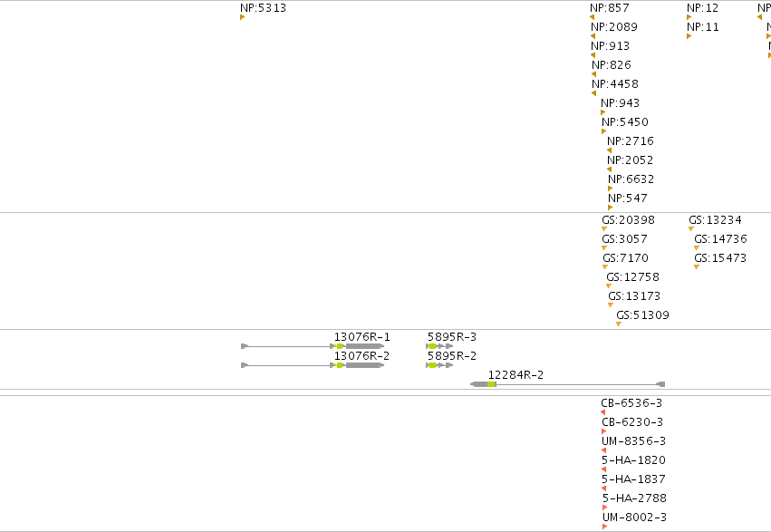Viewport: 771px width, 532px height.
Task: Select the 12284R-2 transcript label
Action: [x=516, y=375]
